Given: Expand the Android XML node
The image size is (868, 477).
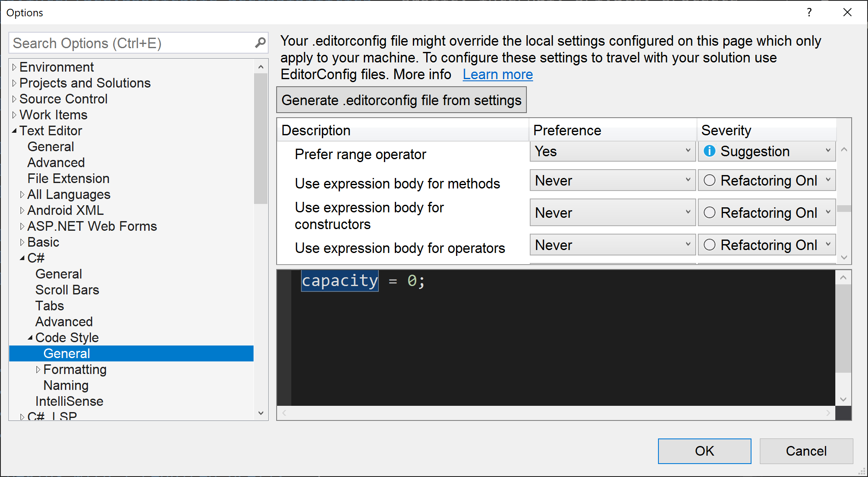Looking at the screenshot, I should click(22, 210).
